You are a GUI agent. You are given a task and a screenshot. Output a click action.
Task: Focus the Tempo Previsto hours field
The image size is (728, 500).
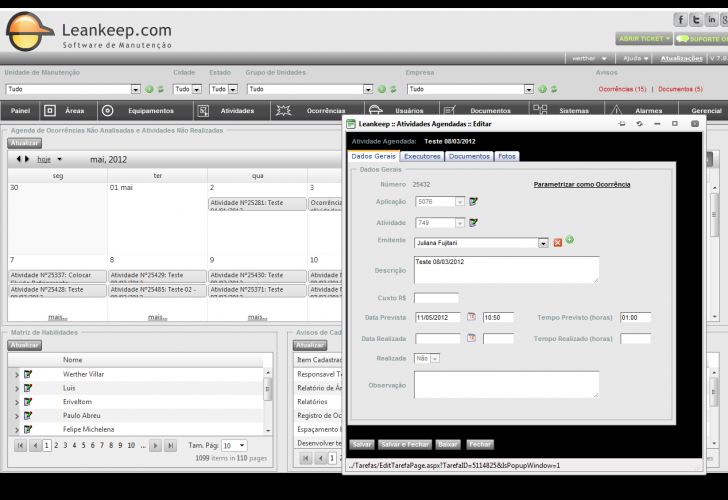tap(635, 318)
